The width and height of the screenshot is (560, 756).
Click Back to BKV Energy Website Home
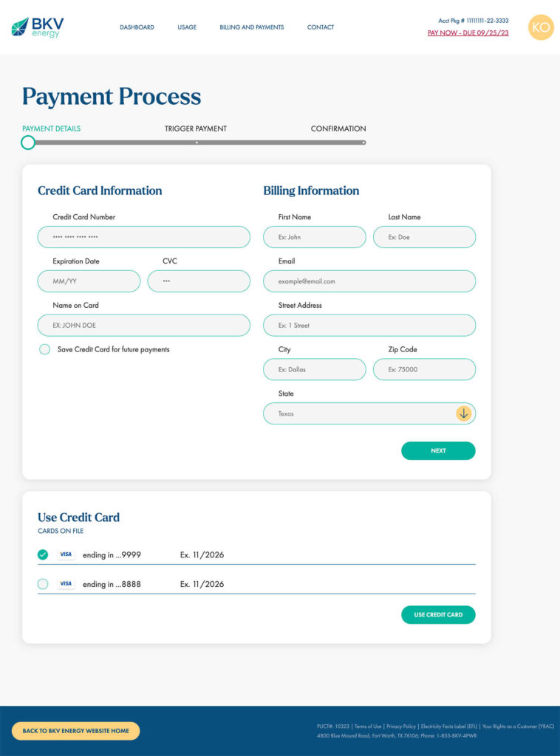tap(76, 731)
